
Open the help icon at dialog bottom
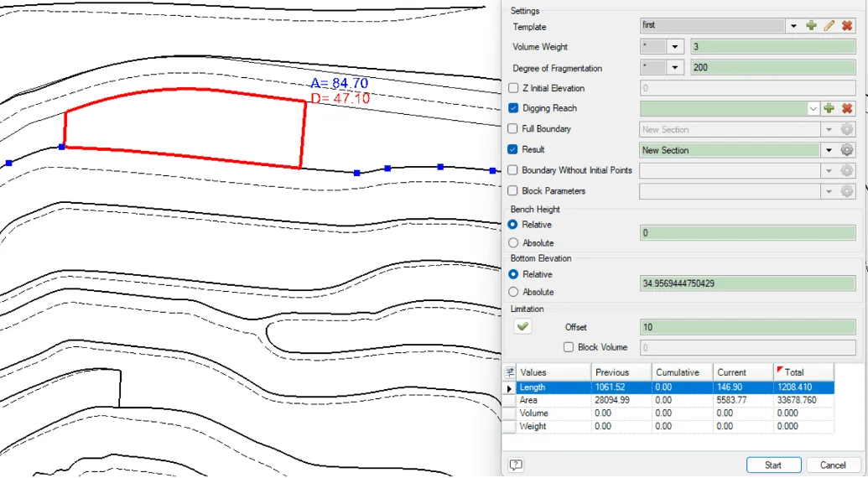click(x=516, y=465)
